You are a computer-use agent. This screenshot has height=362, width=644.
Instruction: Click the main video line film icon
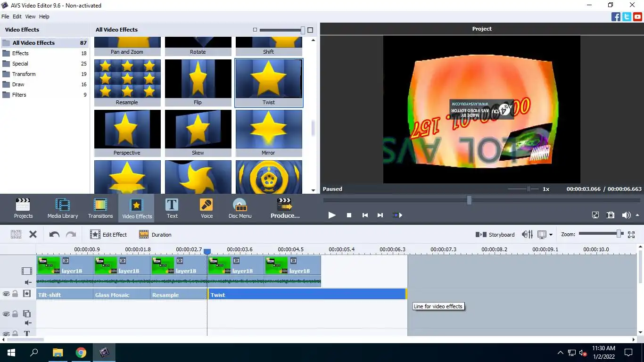(27, 271)
